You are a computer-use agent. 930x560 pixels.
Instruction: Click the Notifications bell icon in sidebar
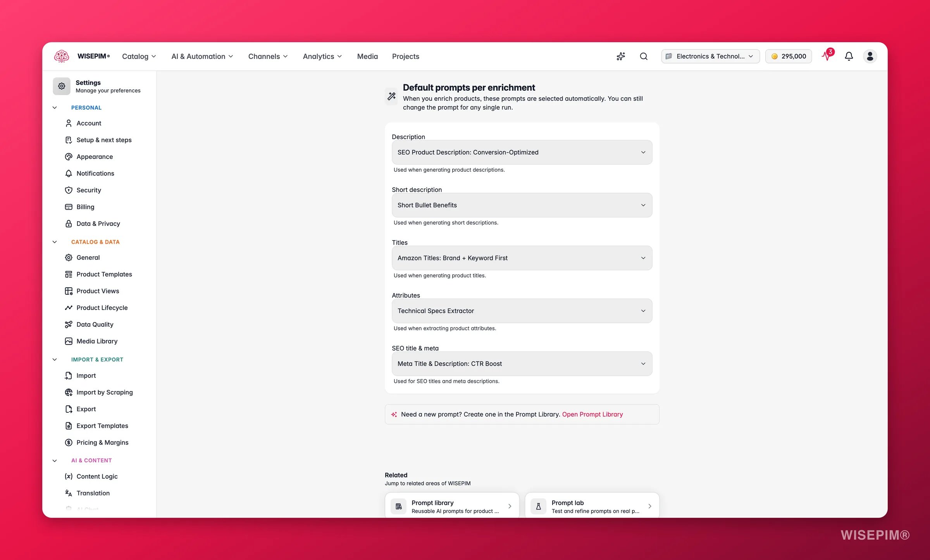coord(69,173)
